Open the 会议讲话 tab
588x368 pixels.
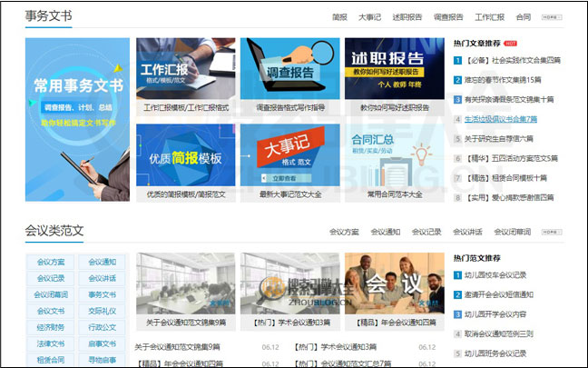tap(468, 232)
